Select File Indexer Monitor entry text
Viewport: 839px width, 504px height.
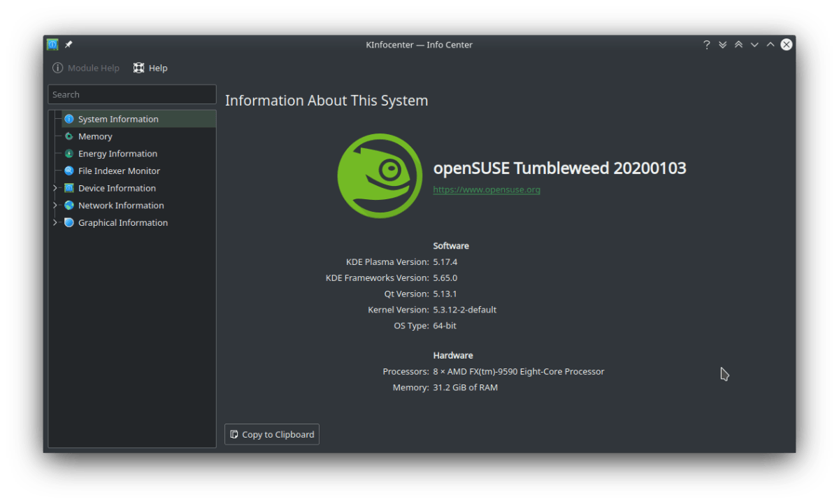click(119, 171)
